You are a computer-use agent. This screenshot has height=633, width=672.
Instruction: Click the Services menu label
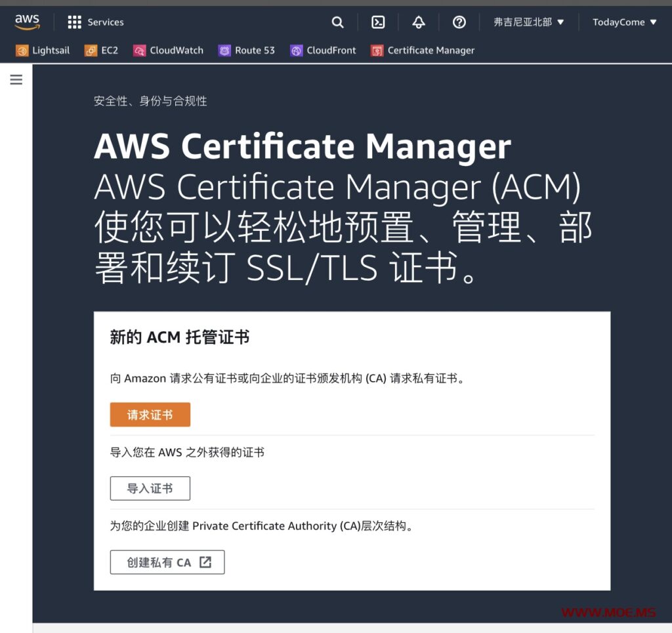(x=106, y=22)
